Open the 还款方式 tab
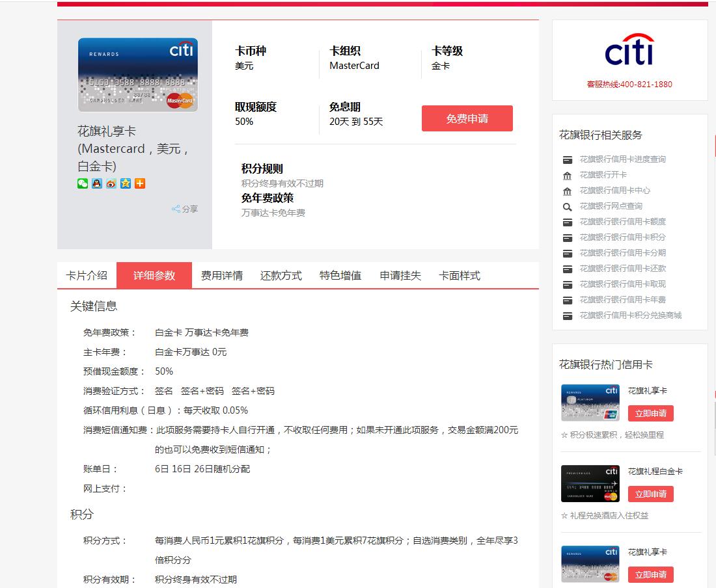The width and height of the screenshot is (716, 588). click(280, 275)
